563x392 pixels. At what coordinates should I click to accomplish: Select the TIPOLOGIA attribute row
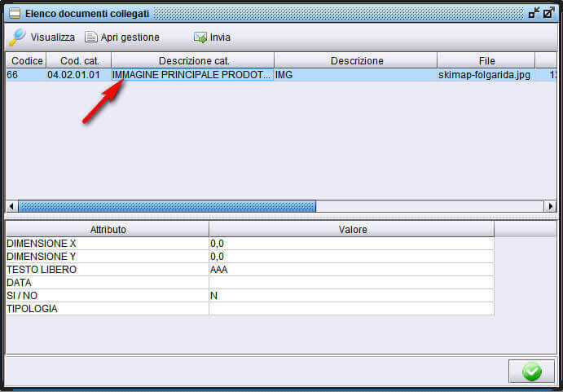tap(250, 308)
